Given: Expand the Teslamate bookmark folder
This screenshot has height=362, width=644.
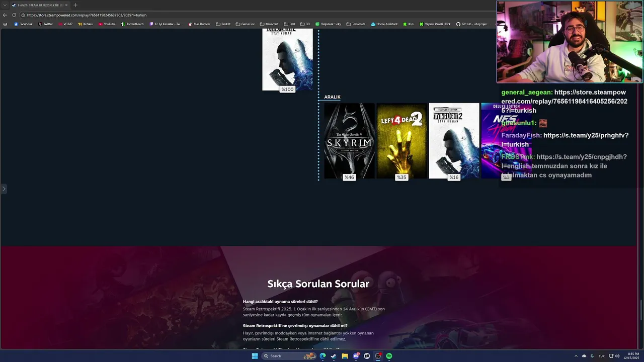Looking at the screenshot, I should pyautogui.click(x=356, y=24).
